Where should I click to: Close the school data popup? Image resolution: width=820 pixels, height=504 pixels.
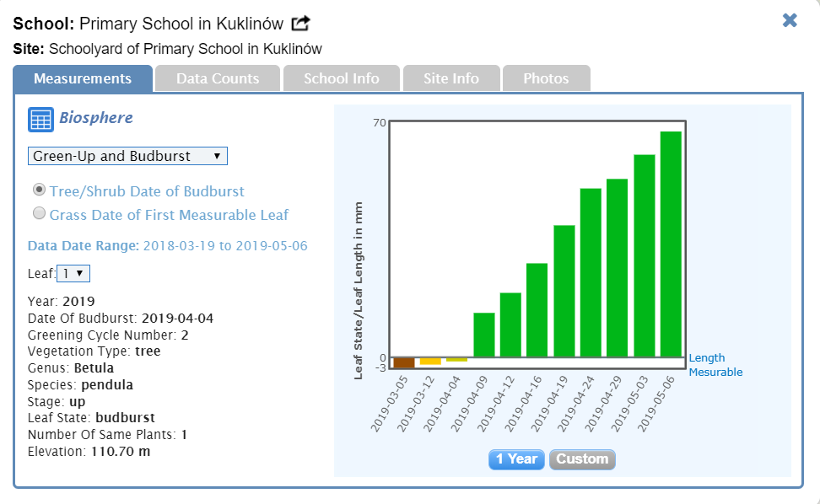[790, 20]
